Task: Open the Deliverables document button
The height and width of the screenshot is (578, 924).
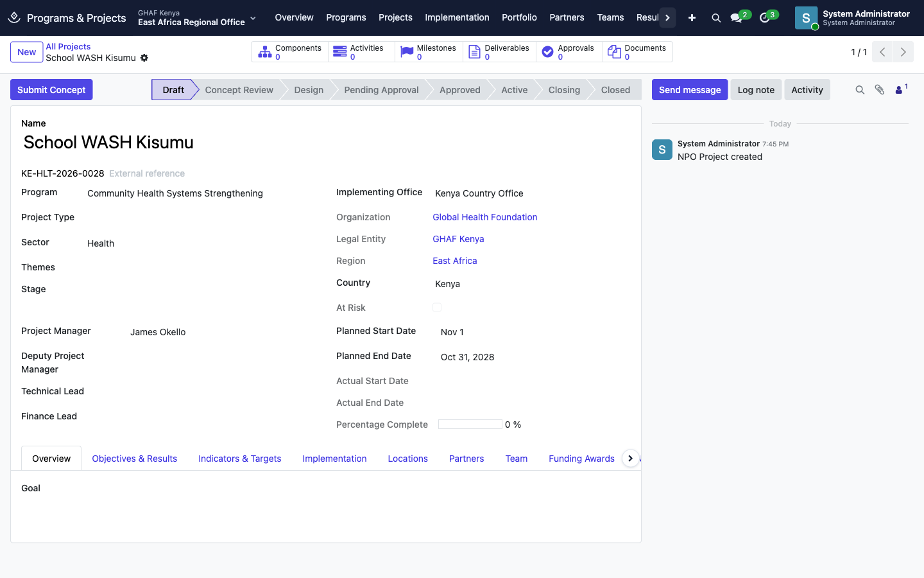Action: [499, 52]
